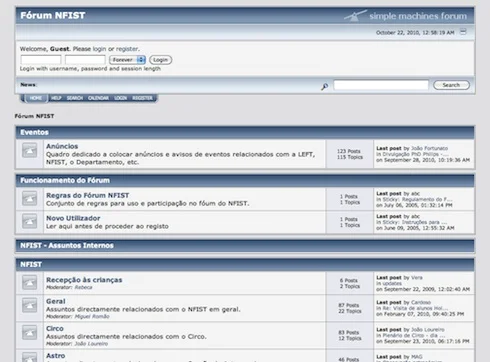Click the Regras do Fórum NFIST board icon
The height and width of the screenshot is (362, 490).
tap(30, 198)
